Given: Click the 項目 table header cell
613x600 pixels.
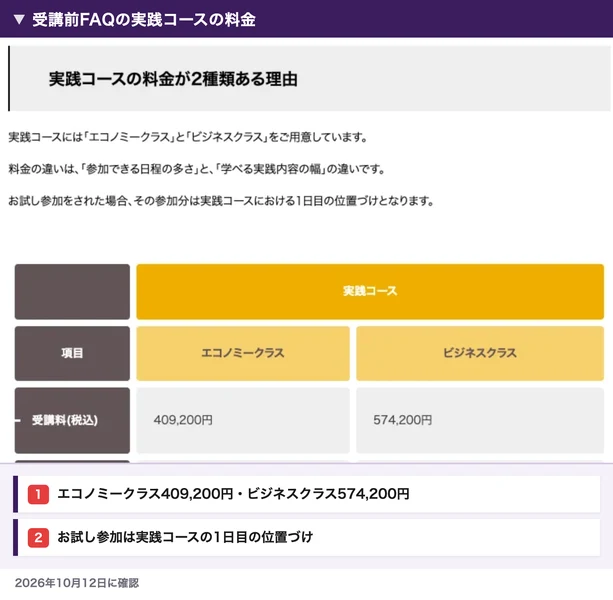Looking at the screenshot, I should click(x=72, y=353).
